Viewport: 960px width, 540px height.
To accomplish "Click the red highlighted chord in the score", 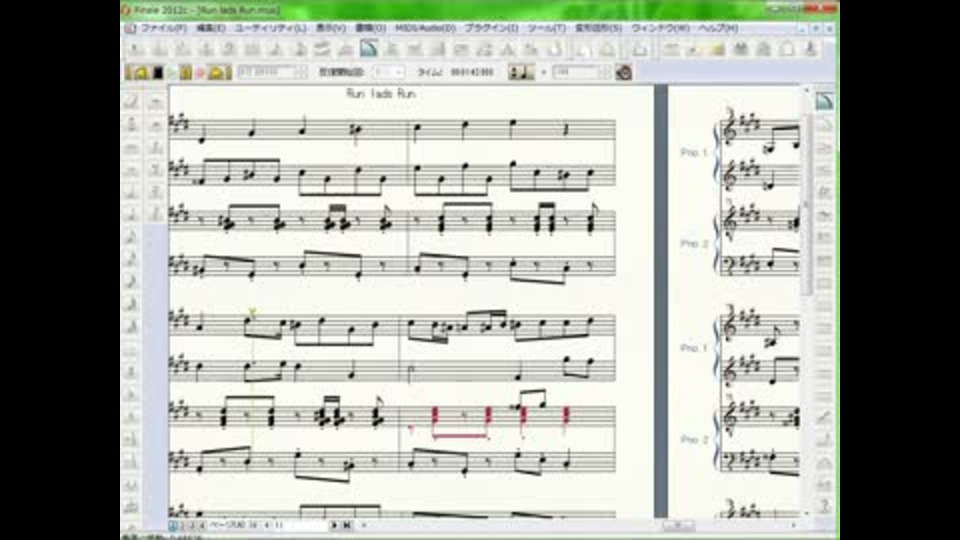I will click(x=435, y=416).
